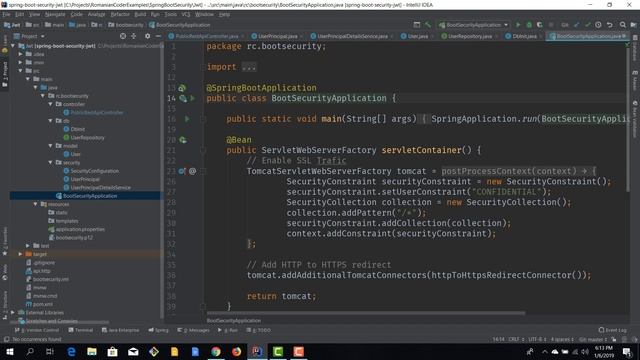This screenshot has width=640, height=360.
Task: Open Chrome from the taskbar
Action: click(x=216, y=351)
